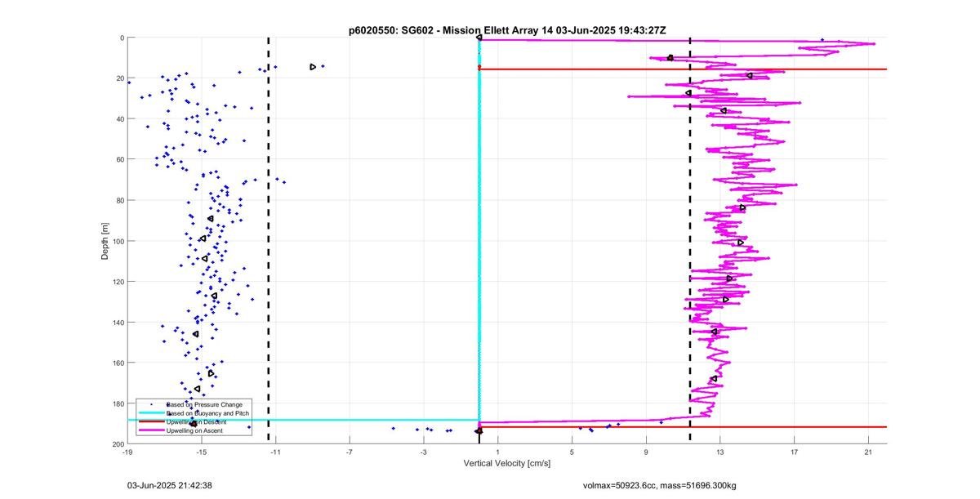Click x-axis tick label '-3'
Image resolution: width=980 pixels, height=499 pixels.
click(424, 452)
